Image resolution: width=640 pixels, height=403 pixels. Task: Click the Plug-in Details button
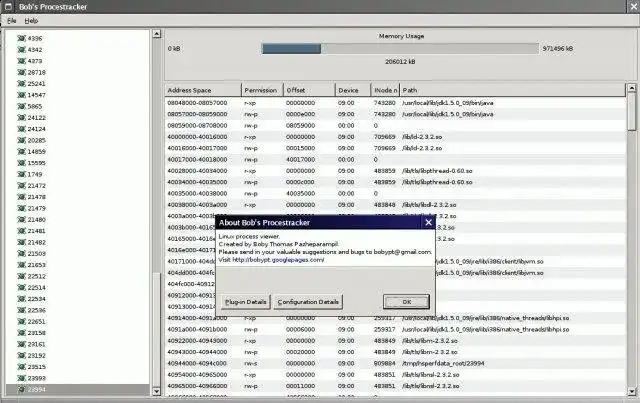coord(246,302)
